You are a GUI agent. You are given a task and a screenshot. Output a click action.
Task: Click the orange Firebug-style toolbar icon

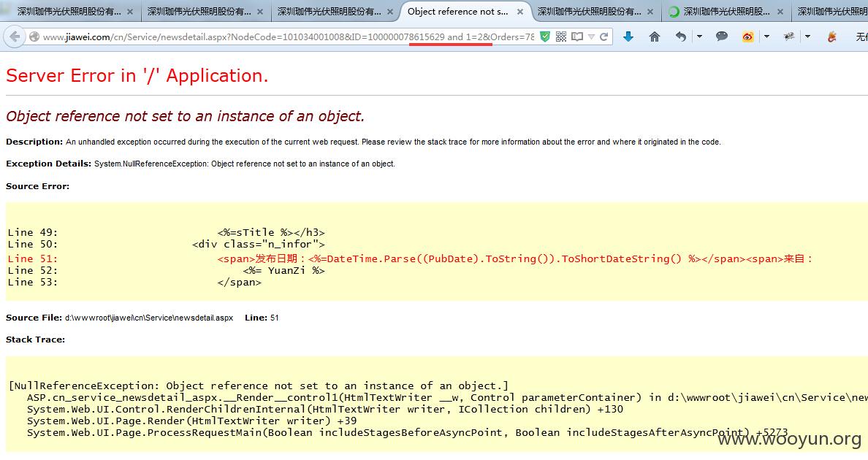(831, 37)
